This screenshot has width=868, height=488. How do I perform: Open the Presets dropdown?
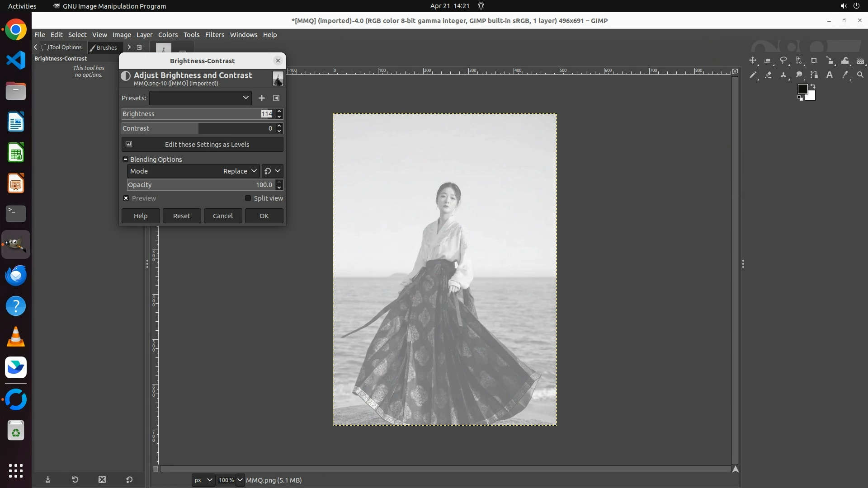click(x=200, y=98)
